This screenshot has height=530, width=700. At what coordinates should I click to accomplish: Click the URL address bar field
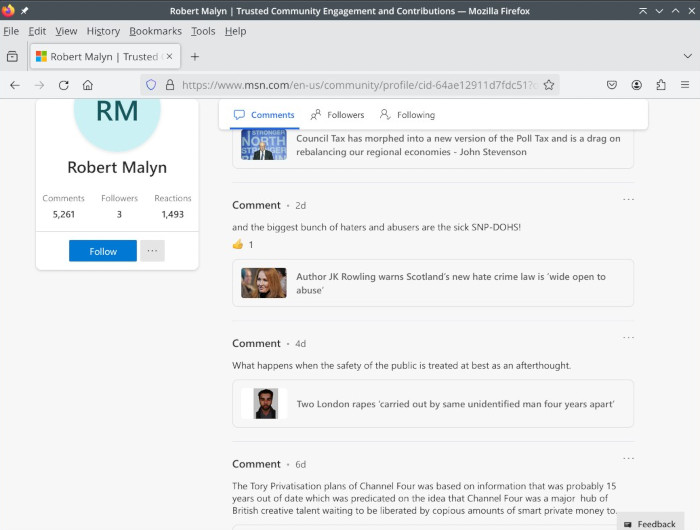[x=350, y=85]
